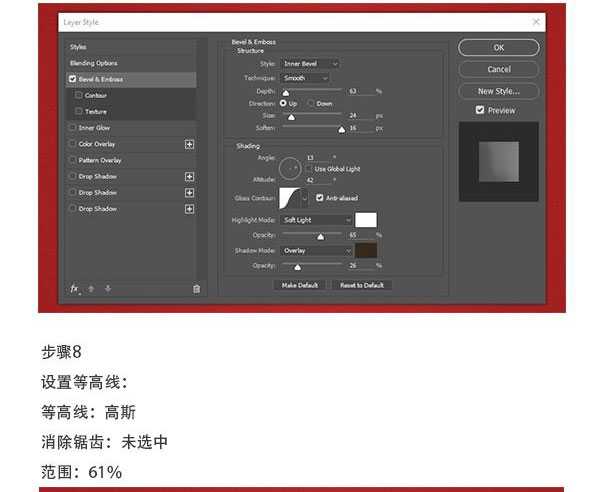Select the Down direction radio button
600x492 pixels.
point(311,103)
